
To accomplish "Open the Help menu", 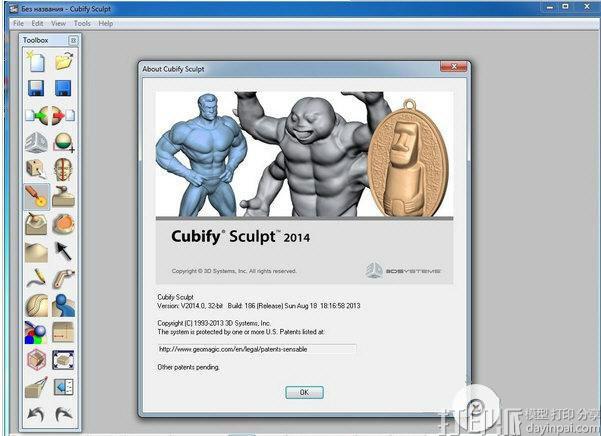I will coord(105,23).
